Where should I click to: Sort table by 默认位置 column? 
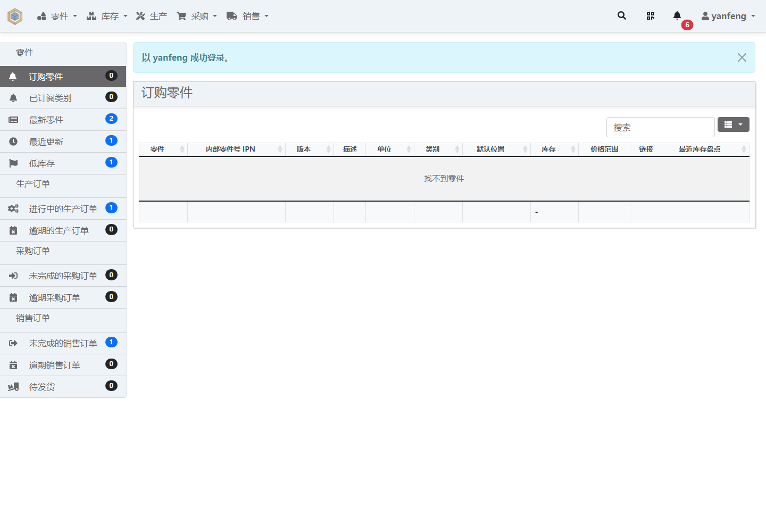point(496,149)
